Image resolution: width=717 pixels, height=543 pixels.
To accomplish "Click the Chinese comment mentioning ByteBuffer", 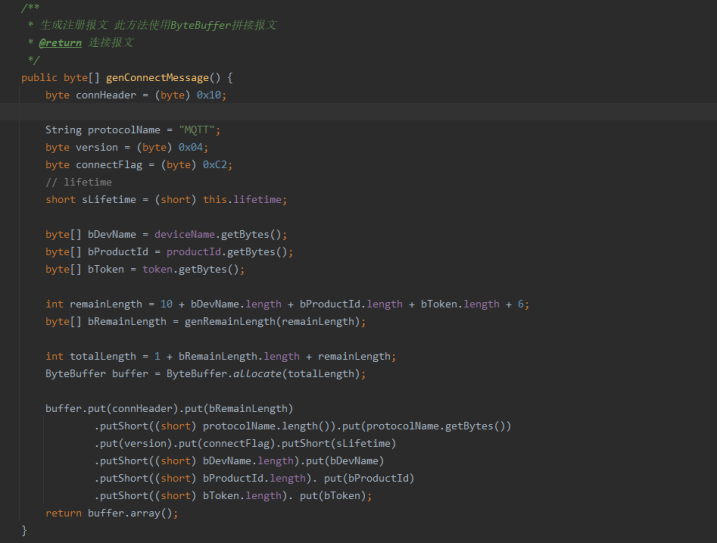I will [x=158, y=25].
